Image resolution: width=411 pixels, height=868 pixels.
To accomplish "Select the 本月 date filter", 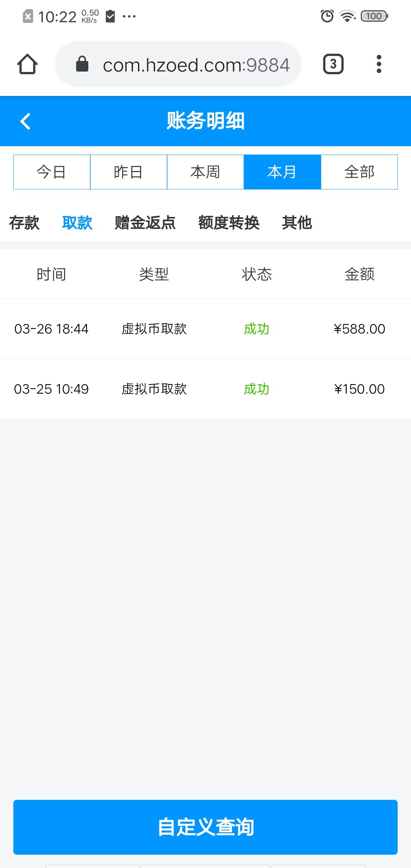I will 282,172.
